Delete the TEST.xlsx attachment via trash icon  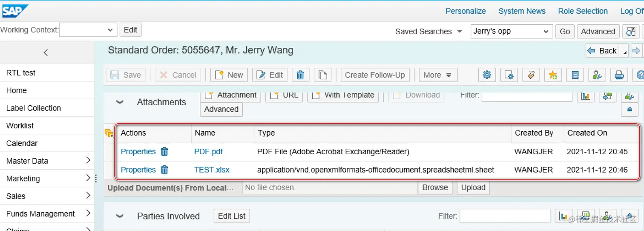click(164, 170)
